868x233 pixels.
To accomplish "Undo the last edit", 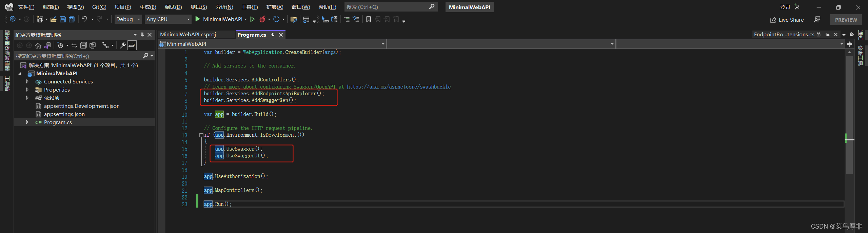I will coord(84,19).
